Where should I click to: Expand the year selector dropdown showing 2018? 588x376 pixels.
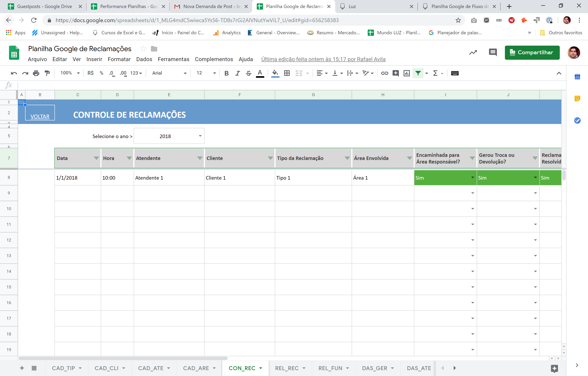[199, 136]
